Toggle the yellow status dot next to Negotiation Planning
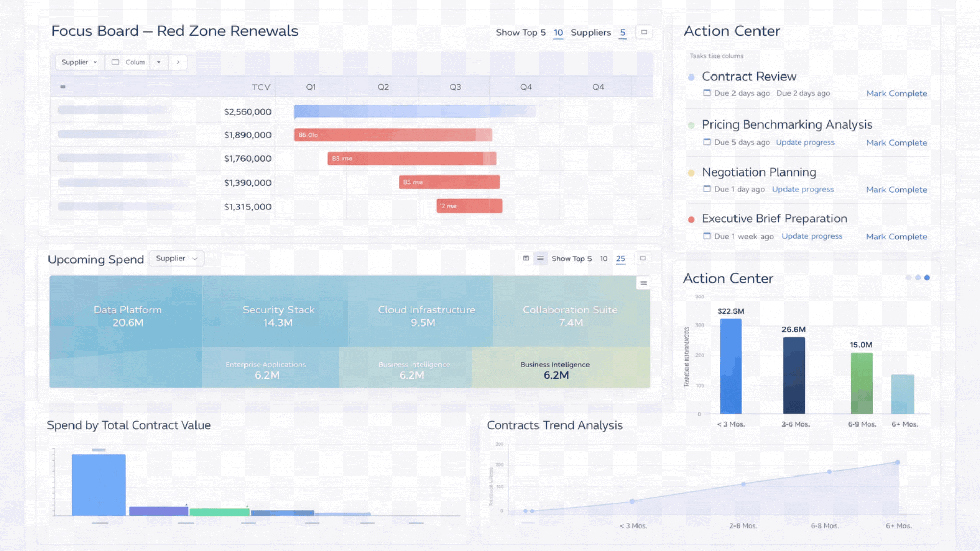The image size is (980, 551). tap(691, 173)
